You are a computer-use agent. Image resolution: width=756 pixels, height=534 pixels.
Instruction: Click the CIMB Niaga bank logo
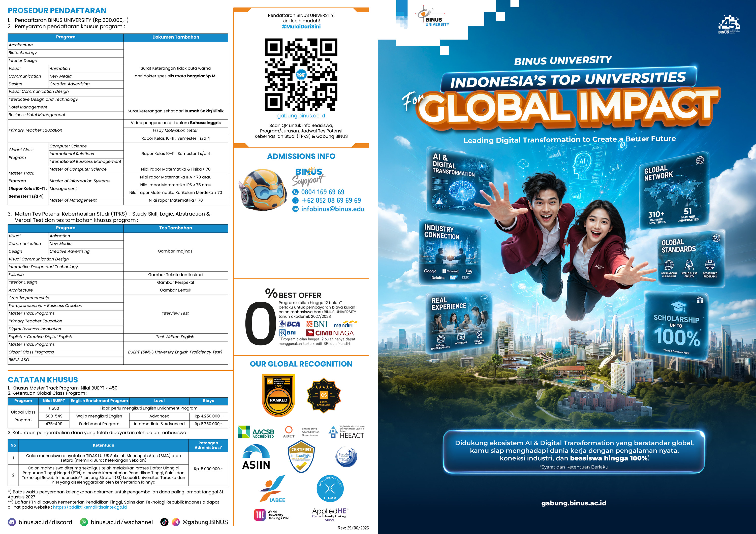point(330,333)
